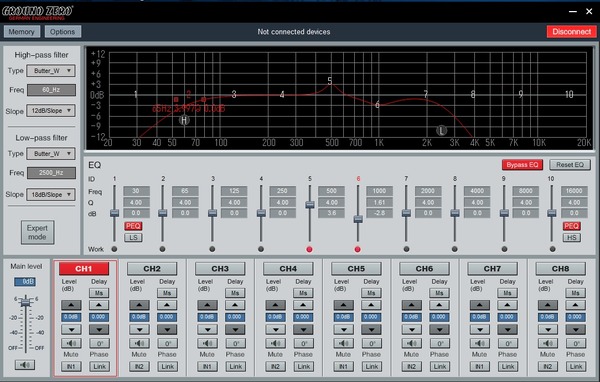Open low-pass filter Type dropdown
Viewport: 600px width, 382px height.
tap(51, 153)
